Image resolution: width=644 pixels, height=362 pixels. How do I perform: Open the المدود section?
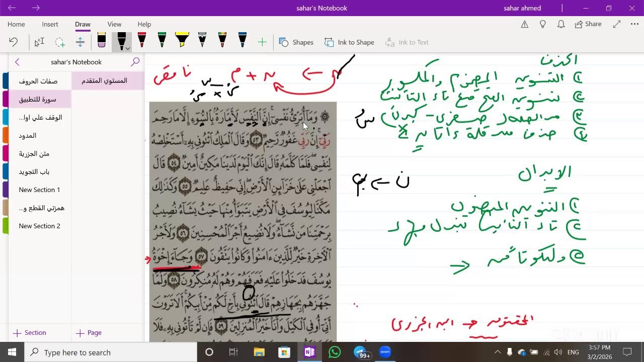pyautogui.click(x=40, y=135)
